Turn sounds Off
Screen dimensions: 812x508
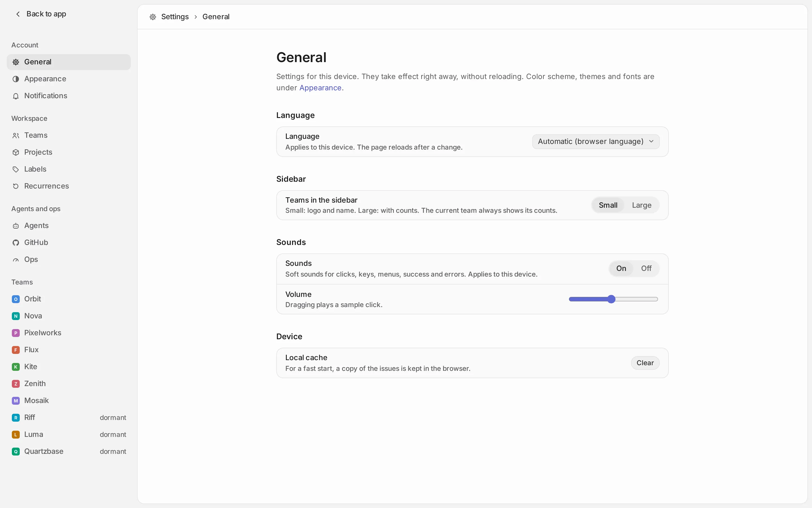tap(646, 268)
